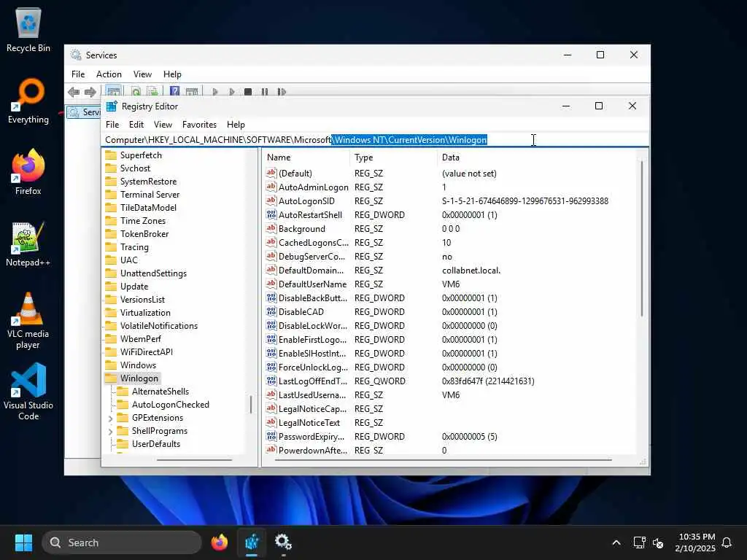Select (Default) value row
Image resolution: width=747 pixels, height=560 pixels.
[450, 174]
